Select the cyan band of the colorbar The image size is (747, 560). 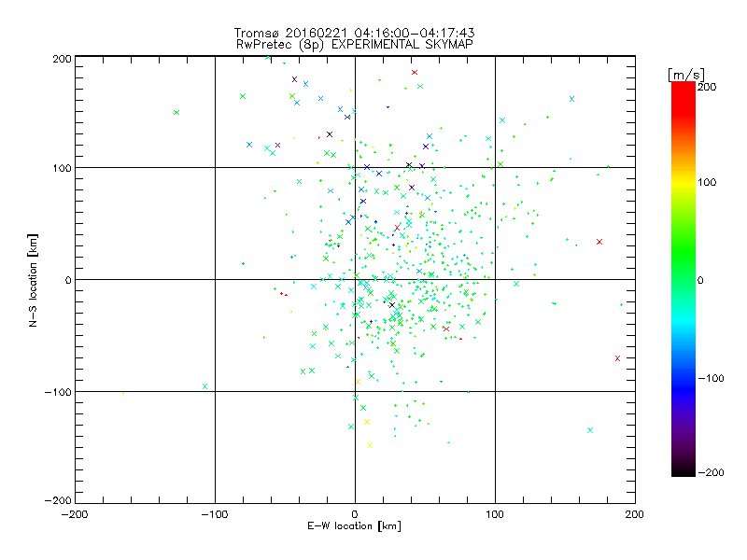[x=684, y=324]
